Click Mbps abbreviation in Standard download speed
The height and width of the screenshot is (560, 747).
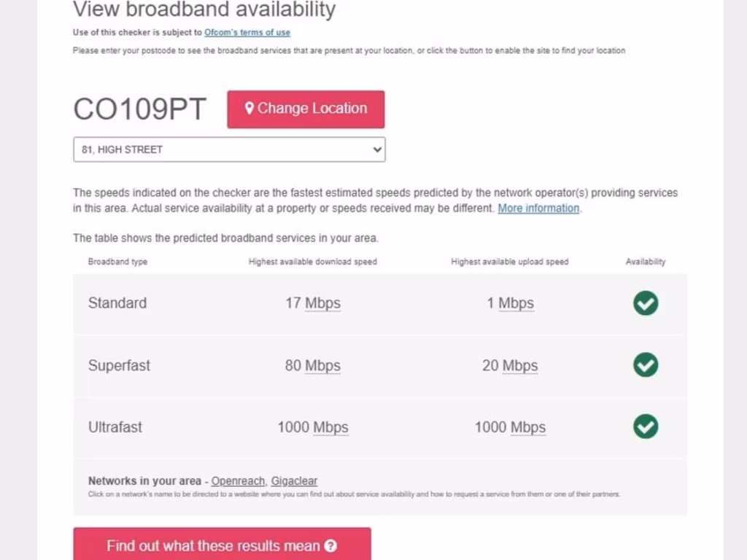click(322, 303)
